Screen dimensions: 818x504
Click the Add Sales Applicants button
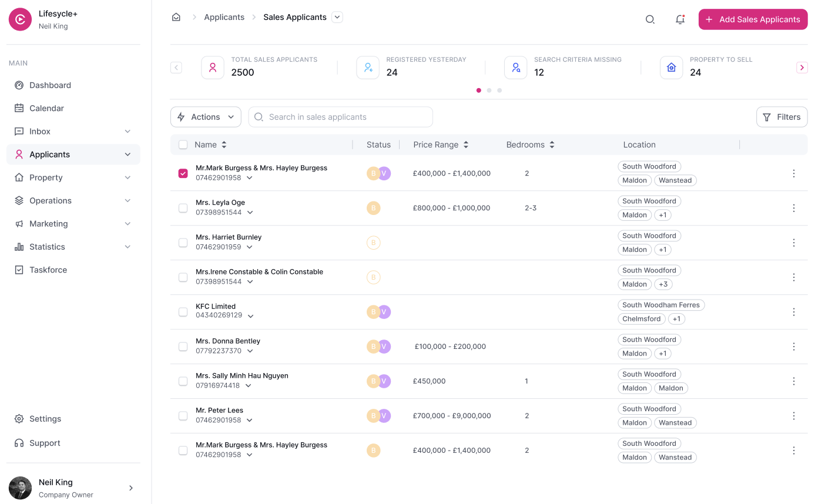point(753,19)
